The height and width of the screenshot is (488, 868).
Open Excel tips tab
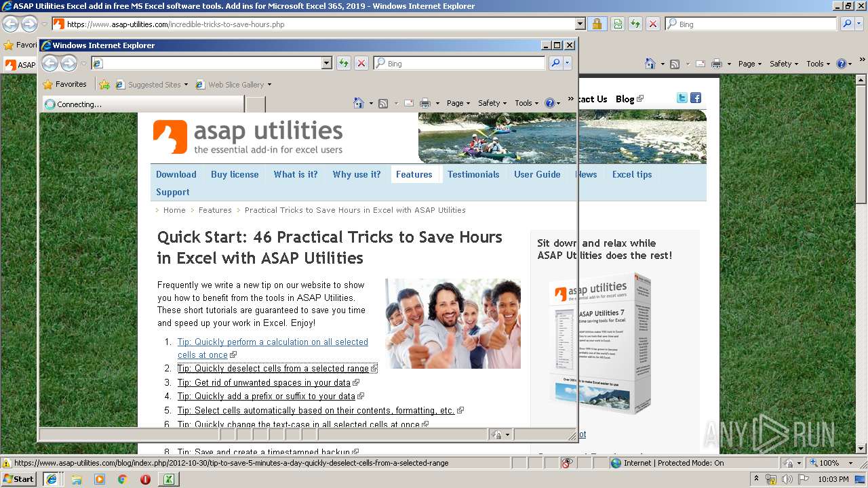[x=632, y=174]
